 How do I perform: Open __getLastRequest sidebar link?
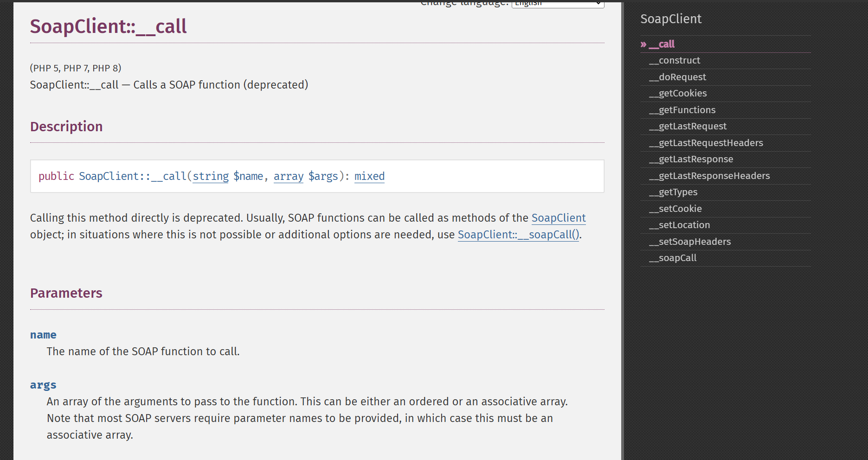pyautogui.click(x=688, y=126)
